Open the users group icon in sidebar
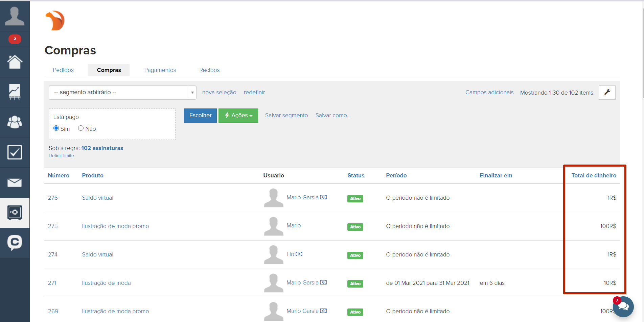Viewport: 644px width, 322px height. (x=15, y=122)
